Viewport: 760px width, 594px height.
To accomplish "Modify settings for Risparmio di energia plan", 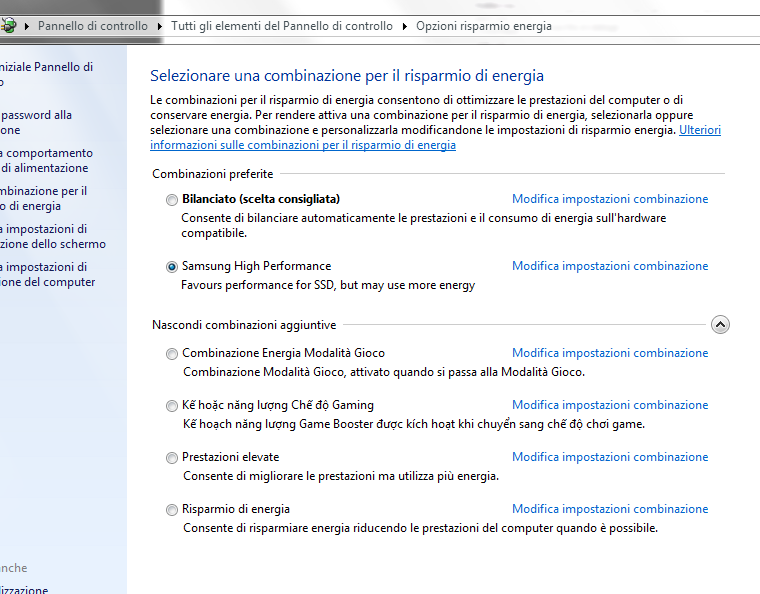I will click(610, 509).
